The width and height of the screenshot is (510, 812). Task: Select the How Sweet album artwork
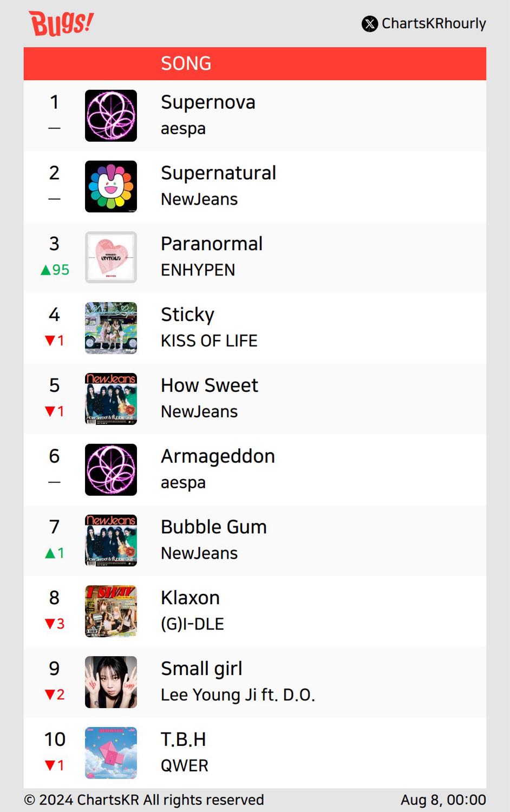[x=111, y=399]
